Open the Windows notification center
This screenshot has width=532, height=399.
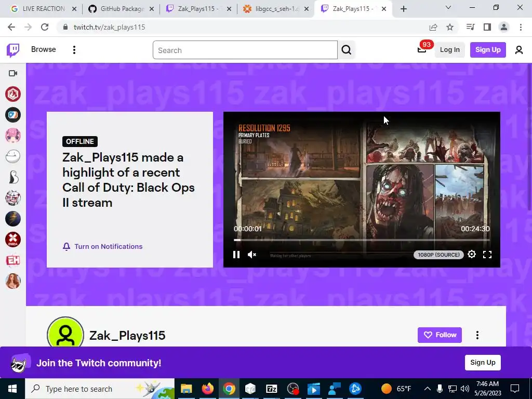click(515, 389)
